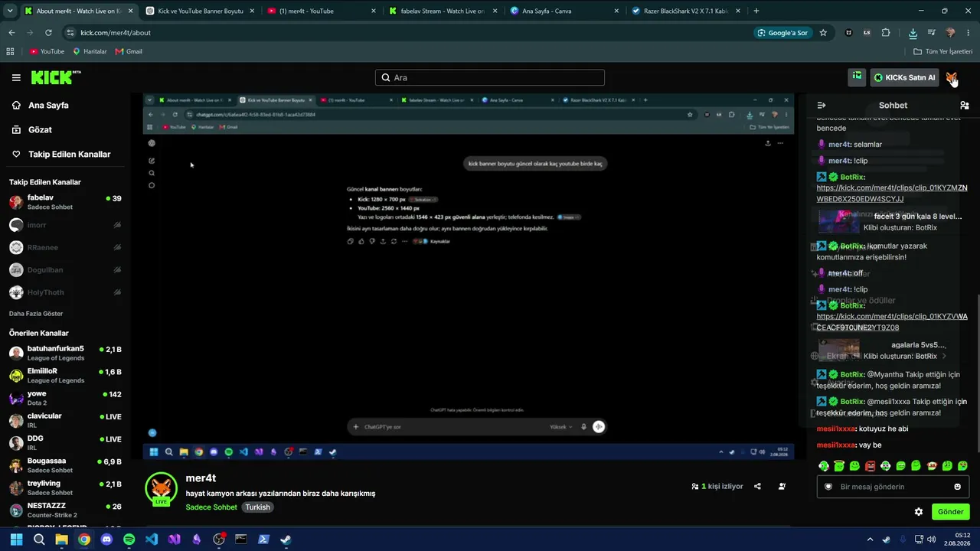This screenshot has height=551, width=980.
Task: Open fabelav channel in followed list
Action: pos(65,202)
